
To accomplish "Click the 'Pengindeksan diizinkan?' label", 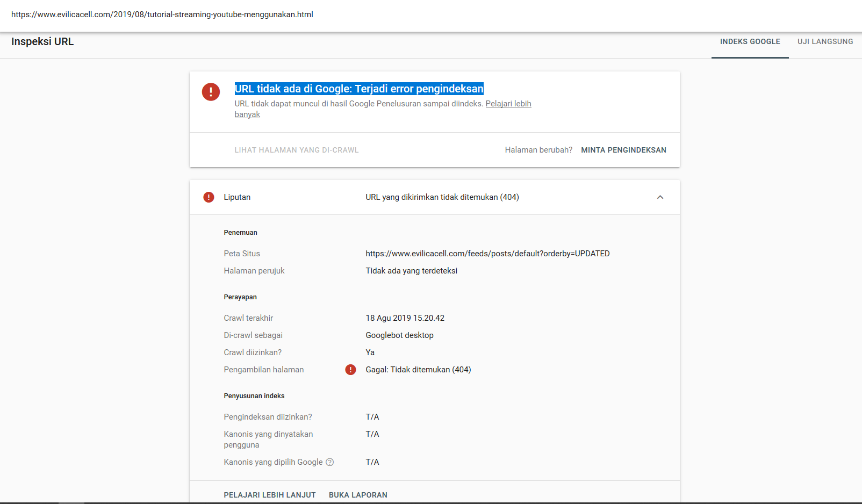I will click(x=268, y=417).
